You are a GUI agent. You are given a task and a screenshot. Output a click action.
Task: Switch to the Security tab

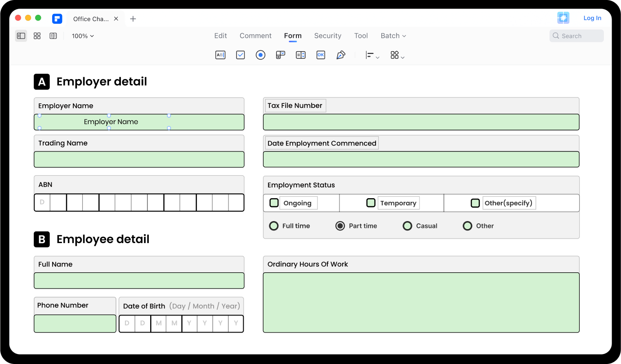[328, 36]
